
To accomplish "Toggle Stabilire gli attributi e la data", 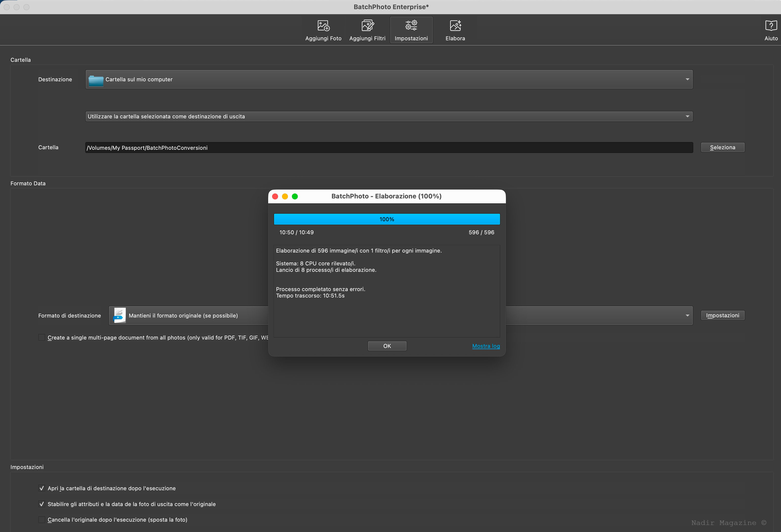I will [42, 504].
